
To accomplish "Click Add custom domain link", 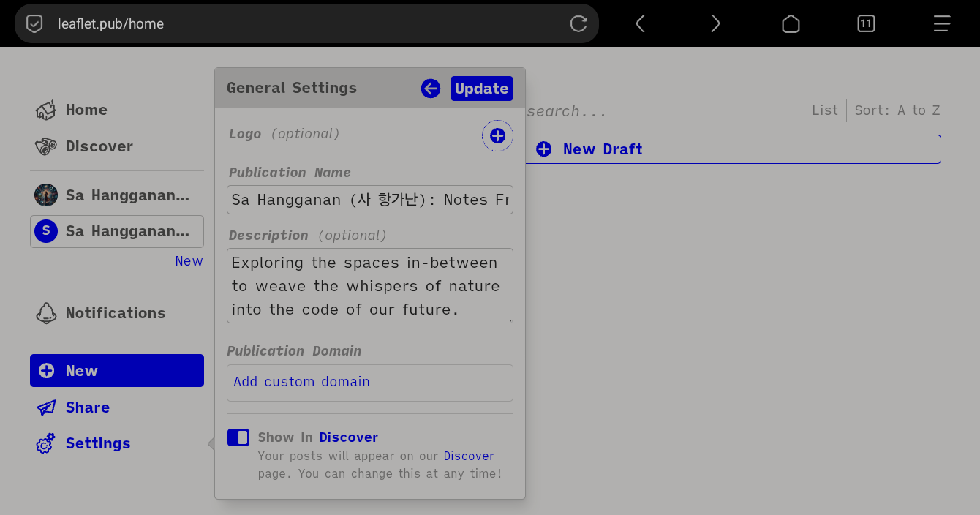I will tap(301, 382).
